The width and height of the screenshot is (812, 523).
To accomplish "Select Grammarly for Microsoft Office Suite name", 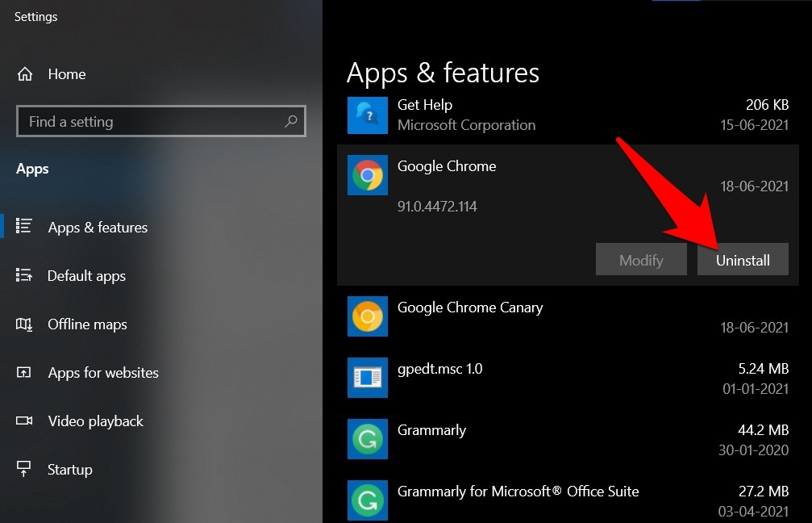I will (x=518, y=492).
